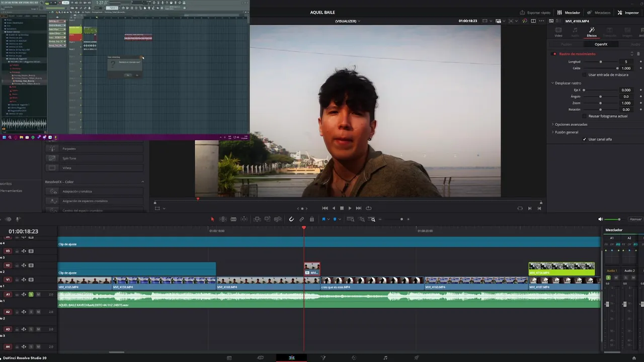The width and height of the screenshot is (644, 362).
Task: Select Split Tone effect
Action: (94, 158)
